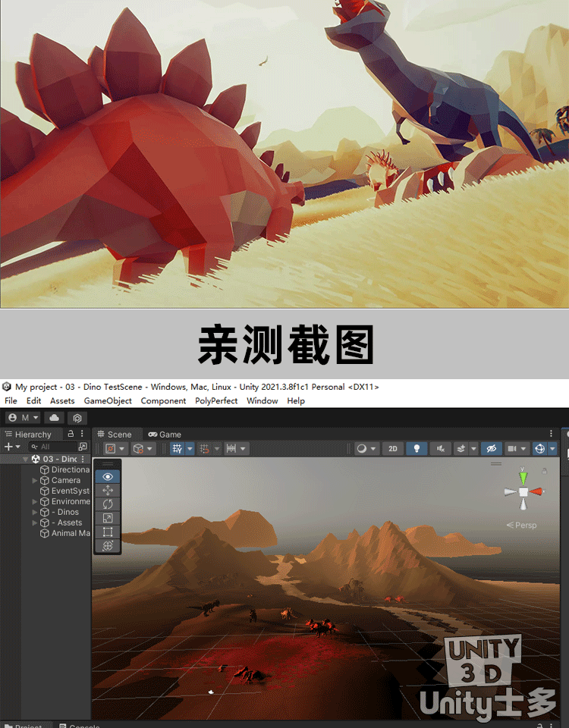Open scene effects dropdown arrow

[473, 448]
